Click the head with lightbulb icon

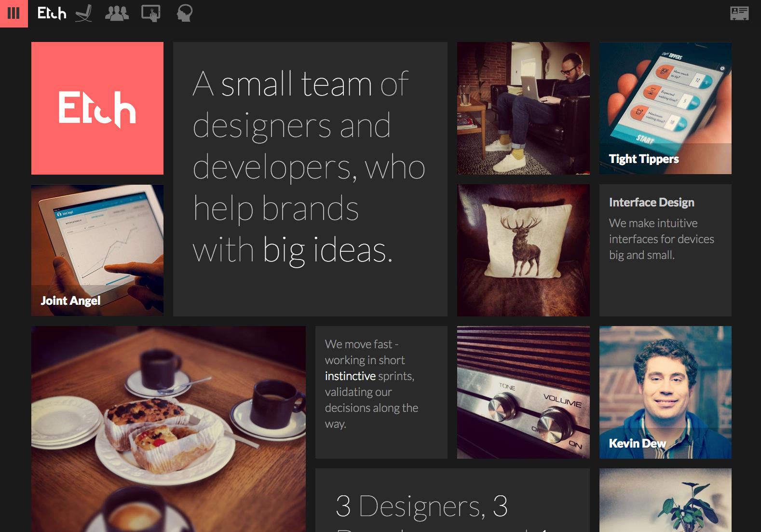[x=184, y=14]
